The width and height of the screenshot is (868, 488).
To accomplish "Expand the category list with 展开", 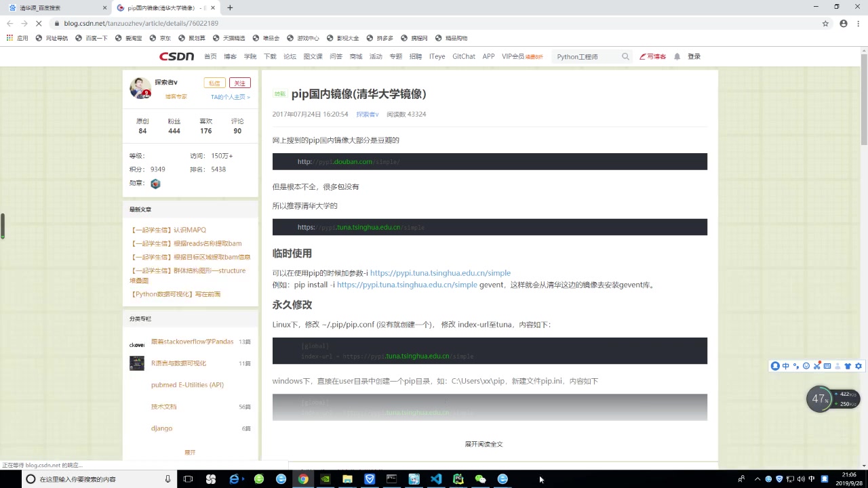I will point(190,452).
